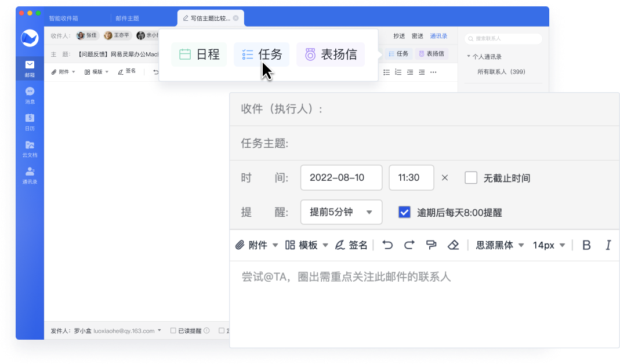620x364 pixels.
Task: Select the eraser clear-format icon
Action: pyautogui.click(x=454, y=245)
